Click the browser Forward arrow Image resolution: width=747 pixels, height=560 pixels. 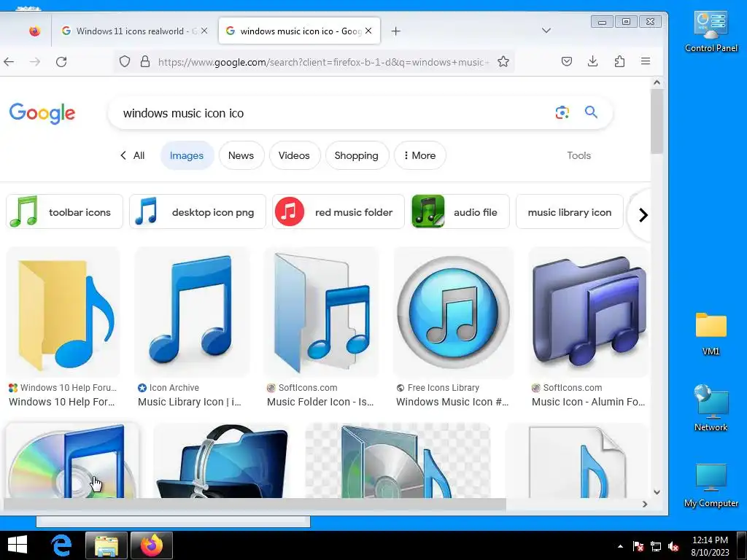pos(35,61)
